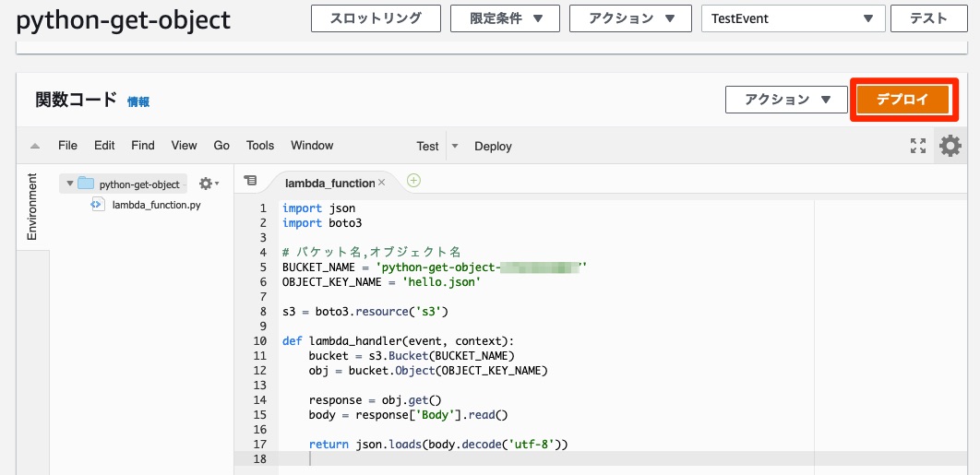Screen dimensions: 980x475
Task: Open the Tools menu
Action: (260, 146)
